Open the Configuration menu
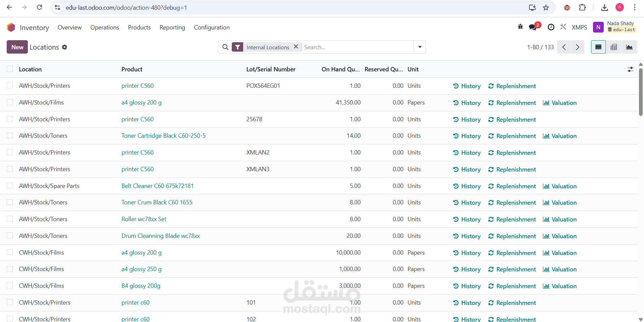This screenshot has width=644, height=322. [212, 27]
